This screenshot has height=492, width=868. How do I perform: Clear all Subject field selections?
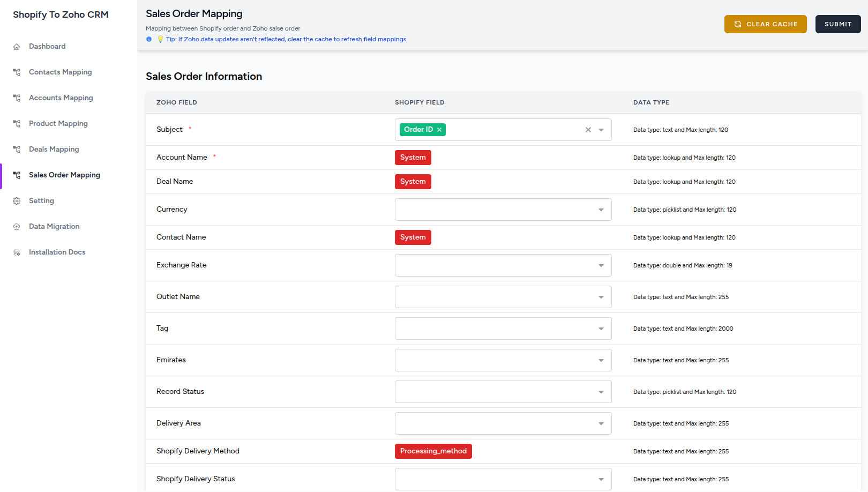588,130
